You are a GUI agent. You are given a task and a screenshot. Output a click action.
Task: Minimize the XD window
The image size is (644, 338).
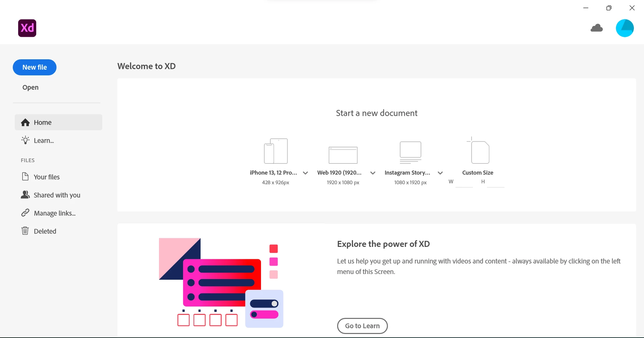[586, 8]
